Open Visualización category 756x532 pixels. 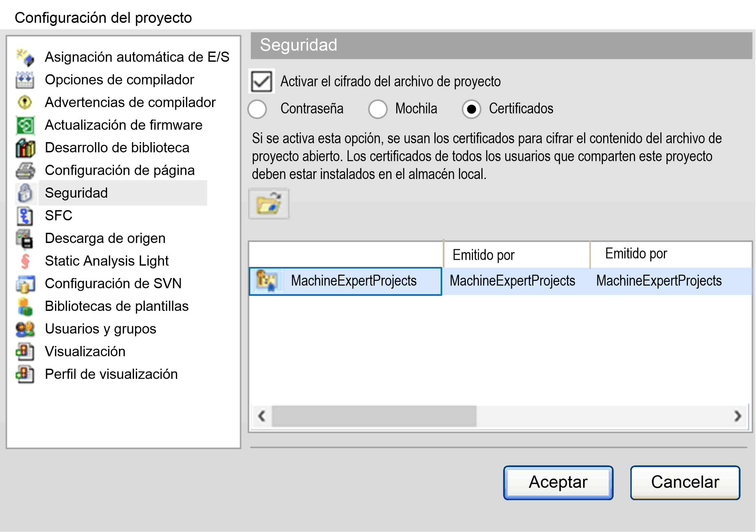85,352
